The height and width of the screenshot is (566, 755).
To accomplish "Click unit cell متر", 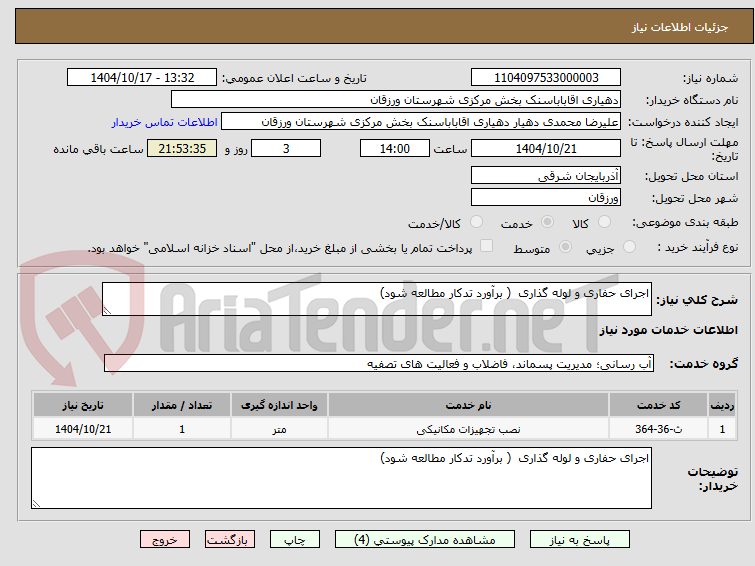I will pos(279,429).
